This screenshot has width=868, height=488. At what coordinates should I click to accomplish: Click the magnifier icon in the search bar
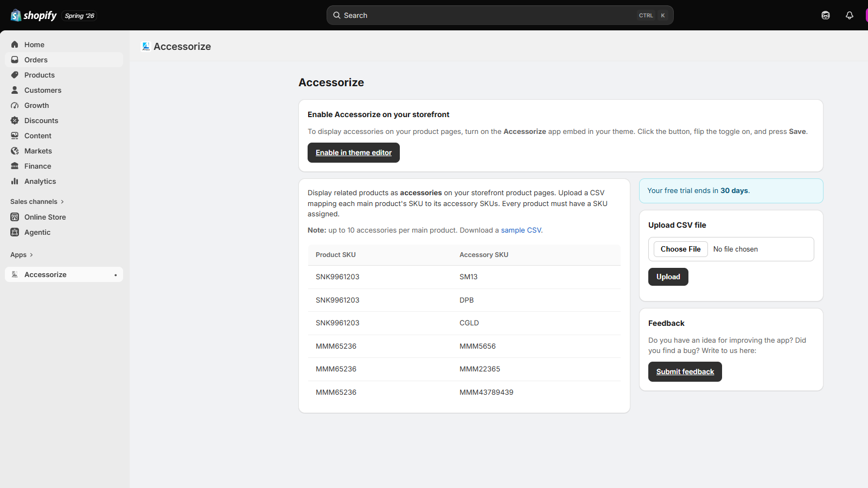click(337, 15)
